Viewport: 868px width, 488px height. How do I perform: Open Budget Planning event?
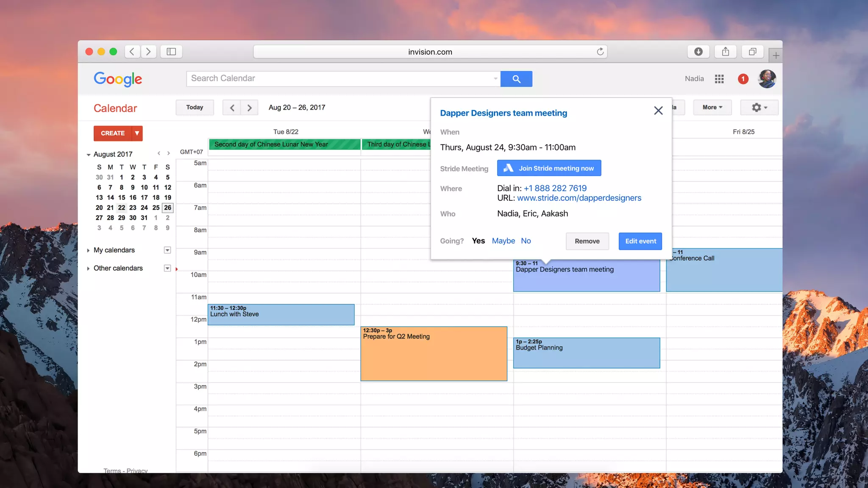point(587,353)
